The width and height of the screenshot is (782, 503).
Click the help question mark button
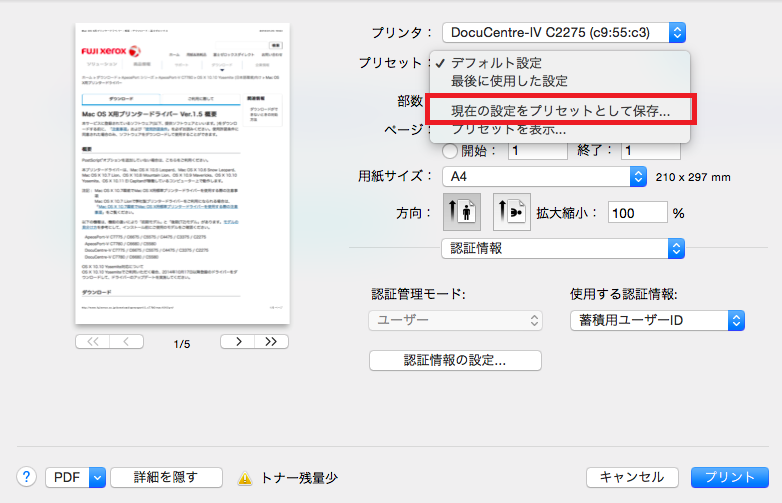27,477
